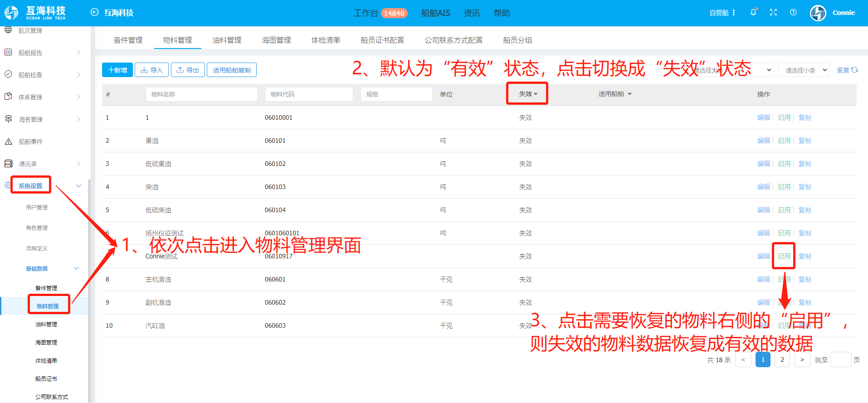The width and height of the screenshot is (868, 403).
Task: Click 启用 for the 低硫重油 row
Action: 784,164
